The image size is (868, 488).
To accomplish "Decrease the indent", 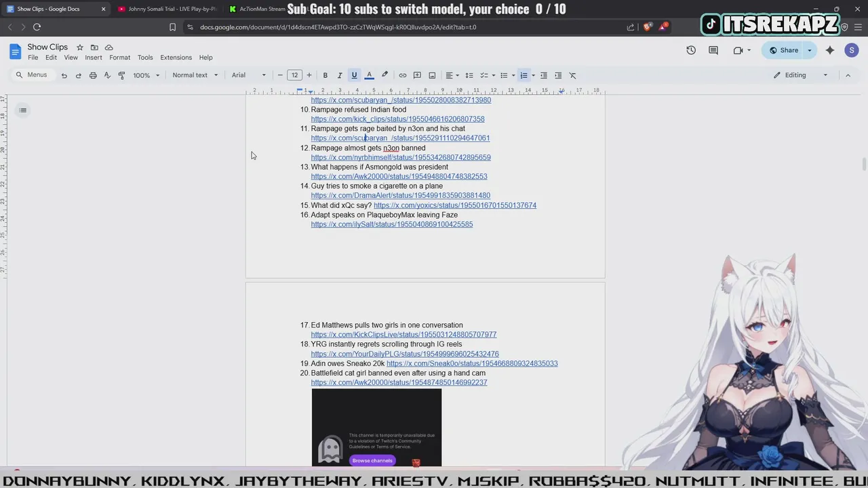I will (543, 75).
